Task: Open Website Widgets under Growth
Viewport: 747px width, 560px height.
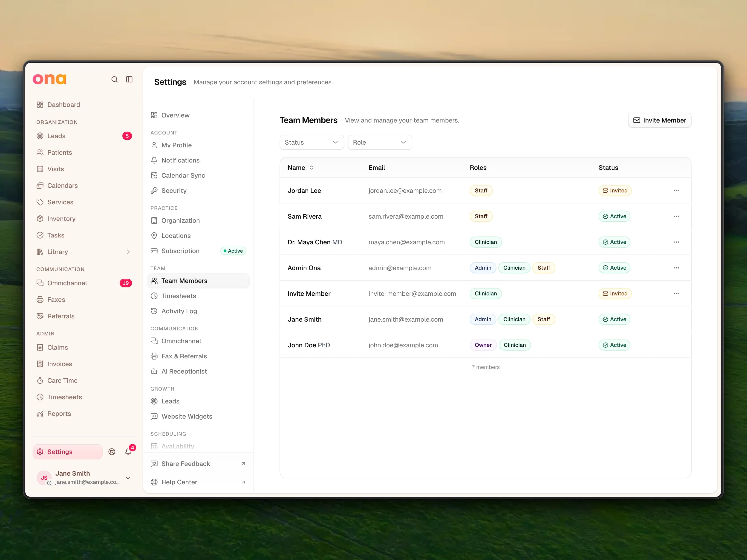Action: pos(198,416)
